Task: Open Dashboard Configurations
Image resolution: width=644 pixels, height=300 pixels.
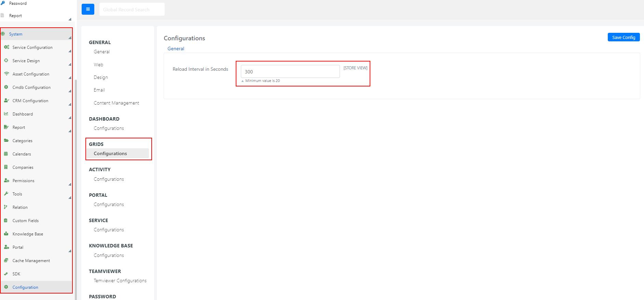Action: 109,128
